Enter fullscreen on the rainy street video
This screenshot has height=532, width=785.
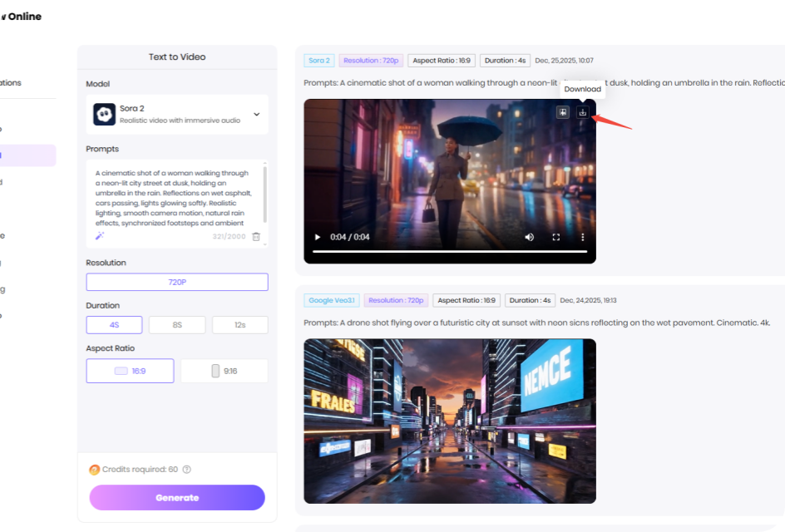(556, 237)
